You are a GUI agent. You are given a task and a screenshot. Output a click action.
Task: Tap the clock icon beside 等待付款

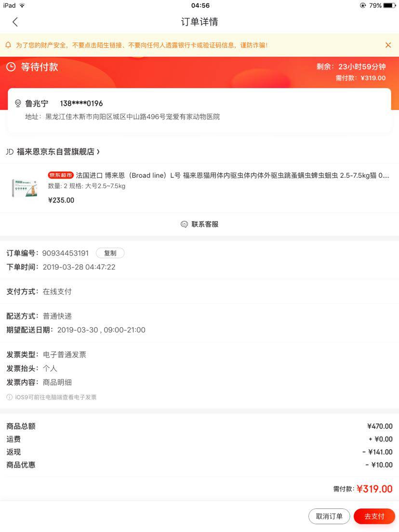11,67
